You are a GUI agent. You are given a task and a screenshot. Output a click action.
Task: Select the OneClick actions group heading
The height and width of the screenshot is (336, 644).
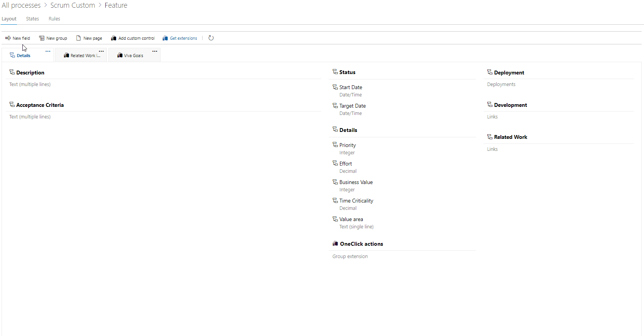362,244
